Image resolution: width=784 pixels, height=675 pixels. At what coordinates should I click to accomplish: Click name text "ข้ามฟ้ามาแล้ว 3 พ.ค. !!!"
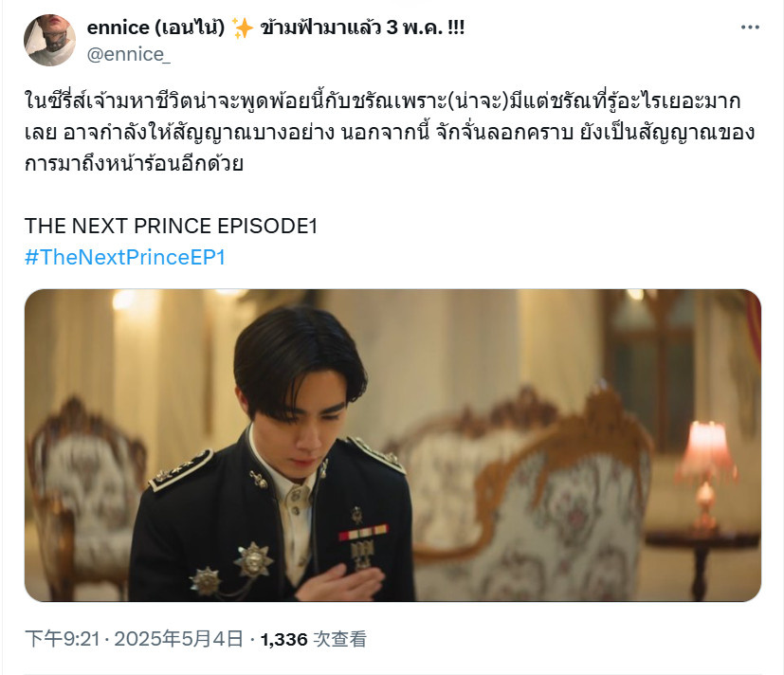click(x=362, y=27)
